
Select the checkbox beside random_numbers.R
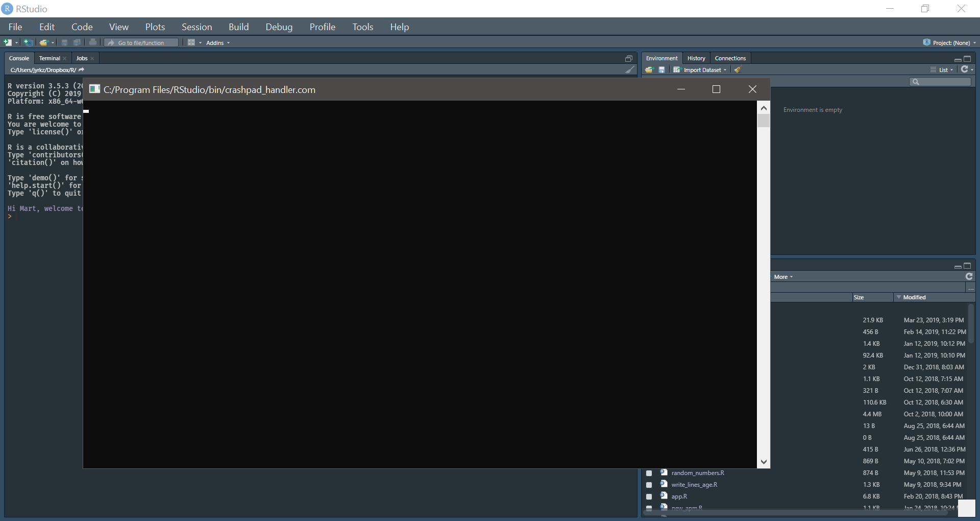click(649, 473)
